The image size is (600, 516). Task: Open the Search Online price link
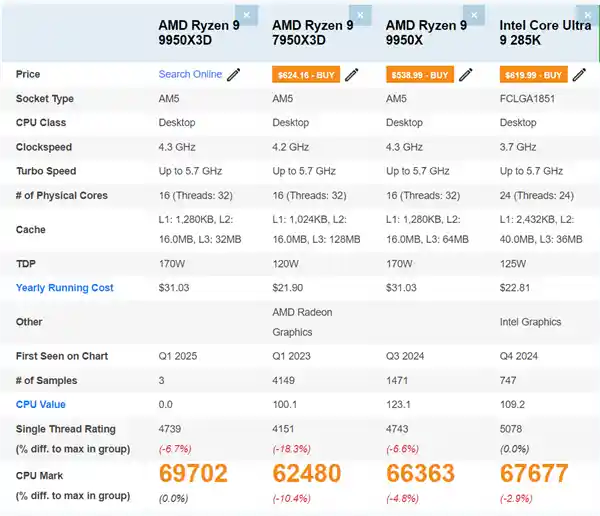190,74
